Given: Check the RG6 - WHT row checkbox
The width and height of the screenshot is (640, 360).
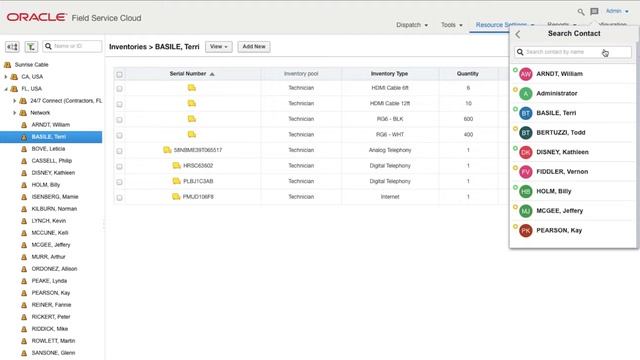Looking at the screenshot, I should coord(119,135).
